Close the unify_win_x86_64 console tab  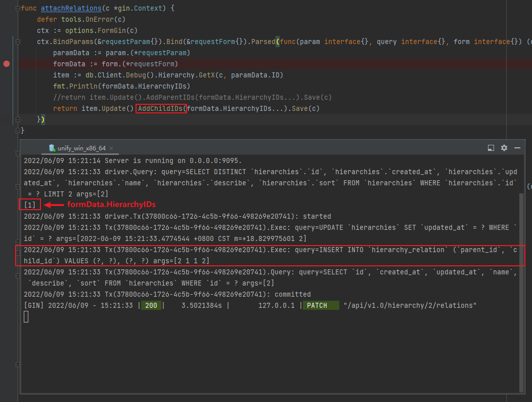click(112, 148)
